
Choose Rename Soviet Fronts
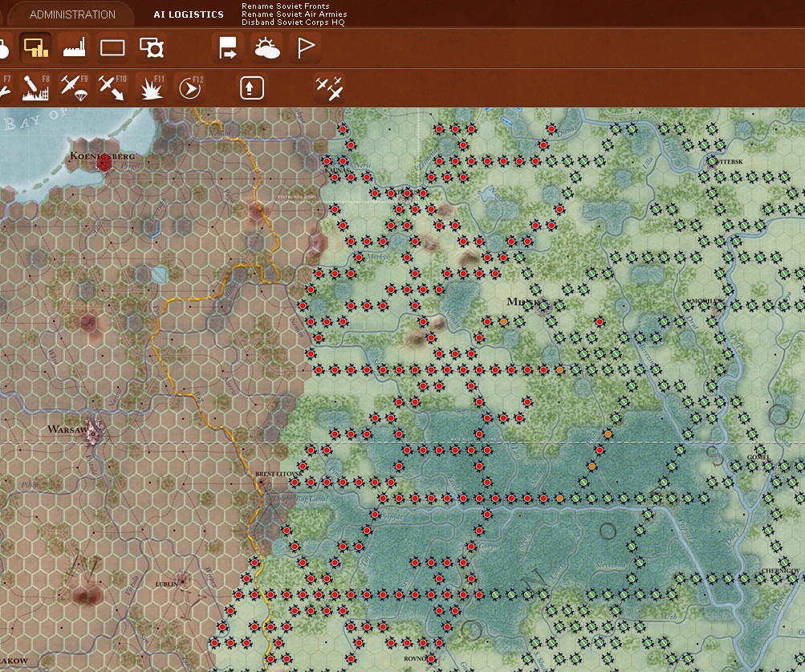point(286,6)
